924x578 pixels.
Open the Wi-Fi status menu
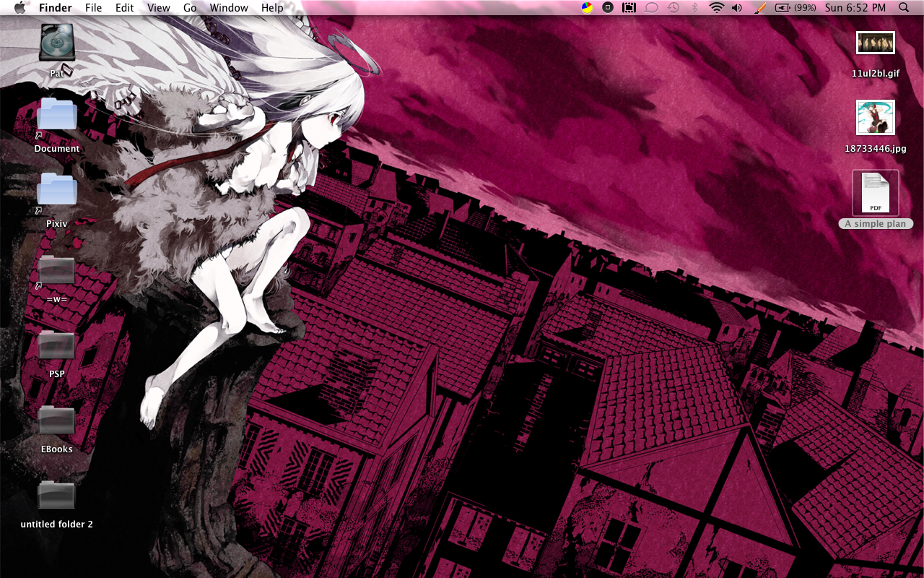point(716,8)
